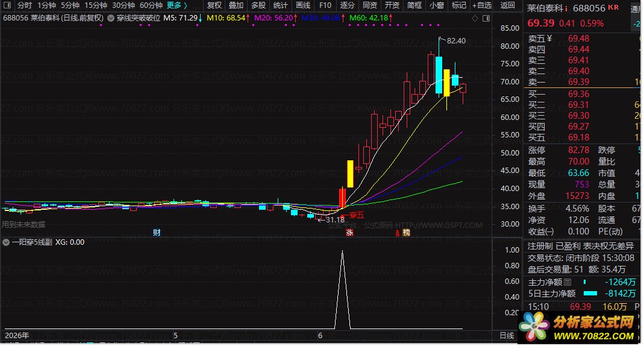
Task: Click the ¥ symbol beside 卖五
Action: click(549, 39)
